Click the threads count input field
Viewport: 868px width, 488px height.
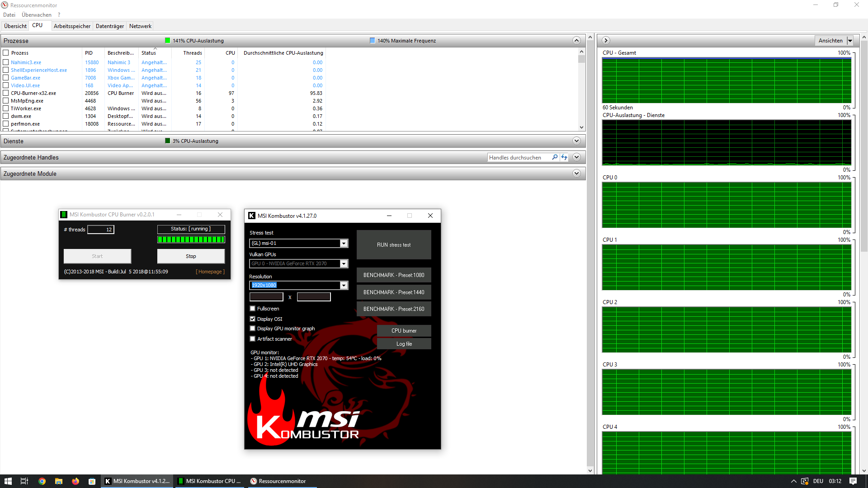[x=101, y=230]
